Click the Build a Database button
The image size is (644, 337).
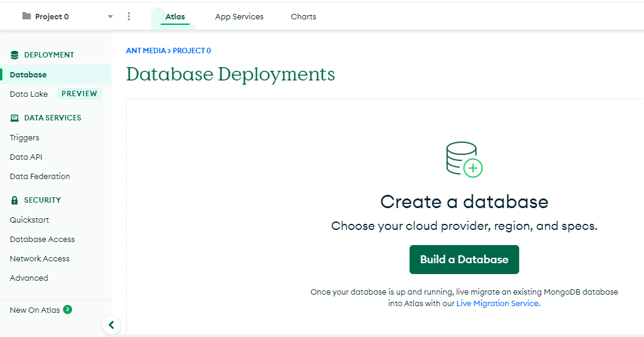coord(464,260)
